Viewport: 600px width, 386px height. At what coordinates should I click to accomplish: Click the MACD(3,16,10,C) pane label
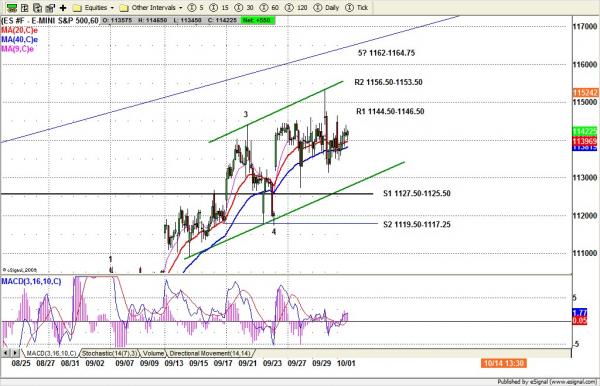pos(31,282)
